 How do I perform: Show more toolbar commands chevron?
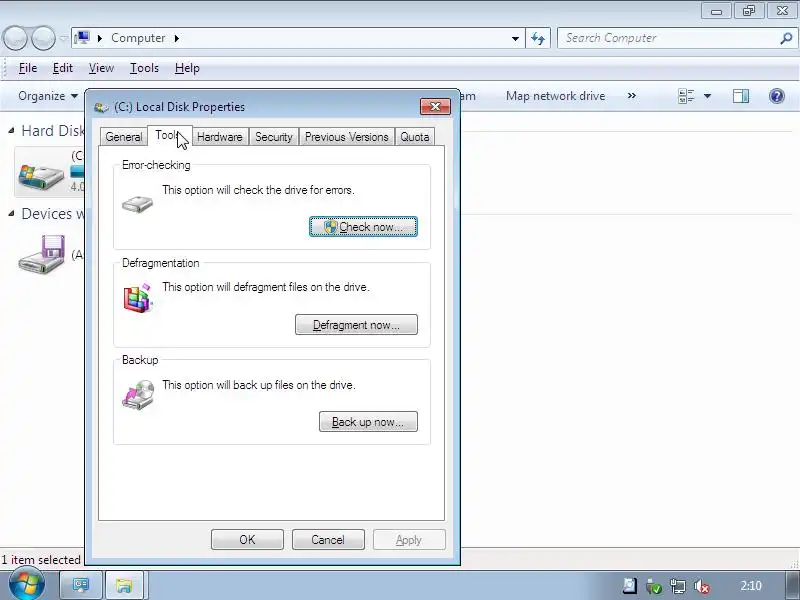coord(632,95)
